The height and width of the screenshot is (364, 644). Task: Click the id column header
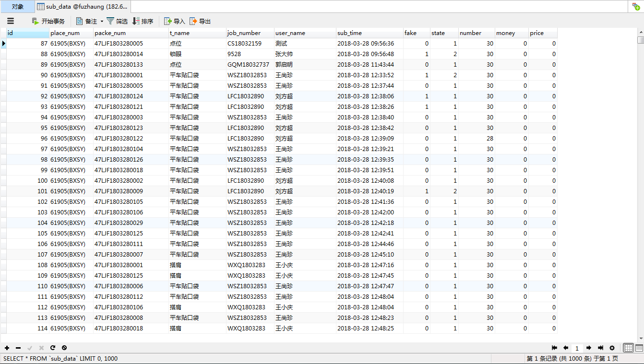pyautogui.click(x=28, y=33)
